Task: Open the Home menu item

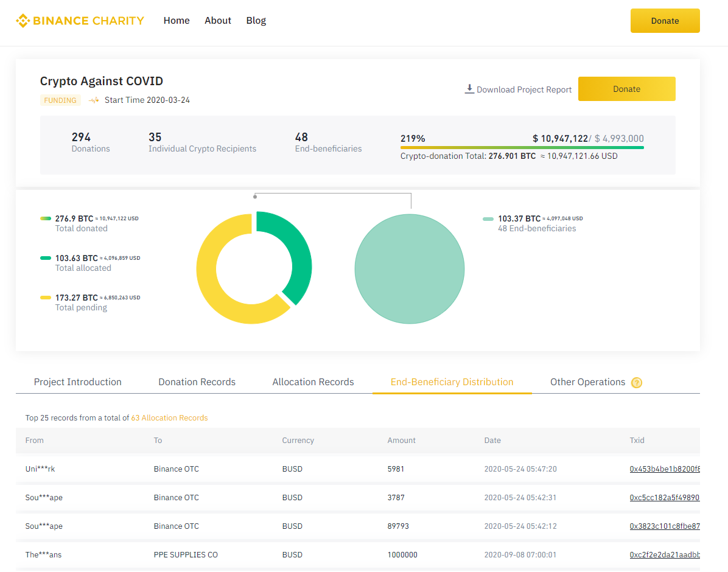Action: coord(177,21)
